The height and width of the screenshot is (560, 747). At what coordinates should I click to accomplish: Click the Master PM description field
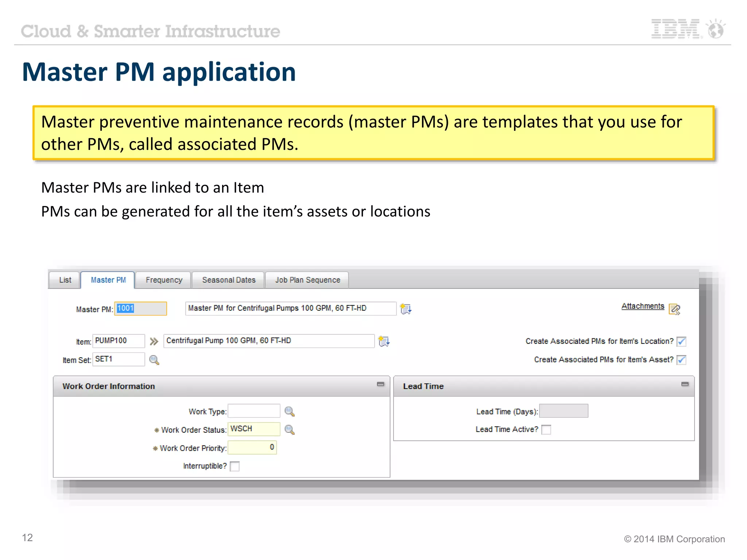pyautogui.click(x=291, y=308)
